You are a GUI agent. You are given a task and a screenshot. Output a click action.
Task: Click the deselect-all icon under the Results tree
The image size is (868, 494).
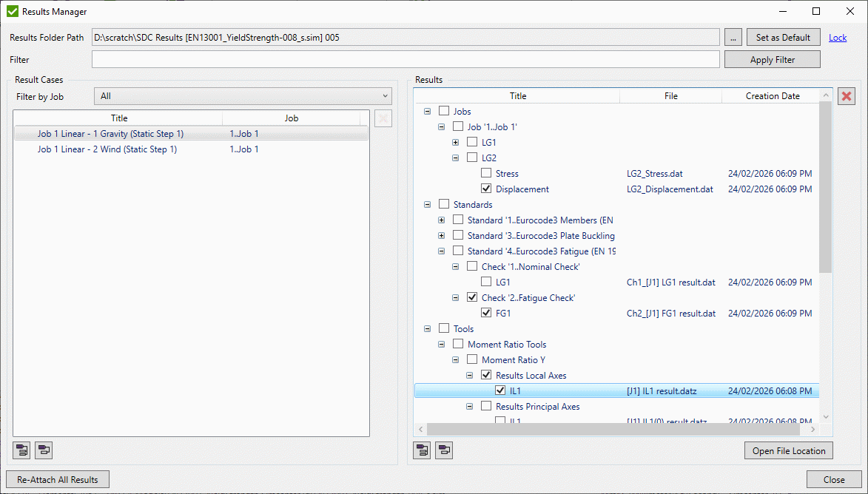tap(444, 450)
